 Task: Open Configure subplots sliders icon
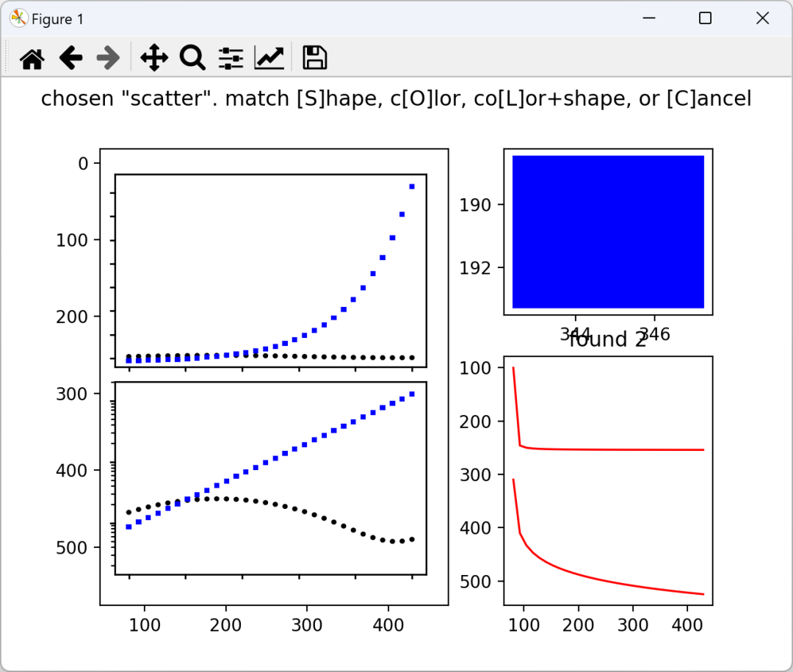(231, 58)
